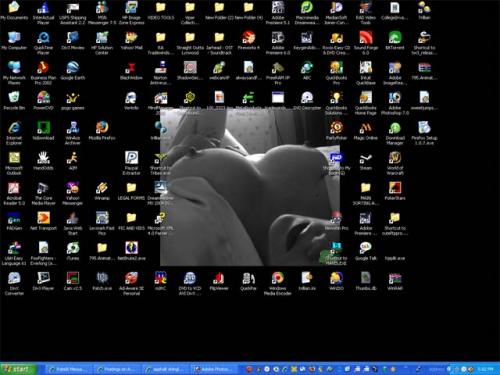Launch the Java Web Start shortcut
This screenshot has width=500, height=375.
coord(73,223)
